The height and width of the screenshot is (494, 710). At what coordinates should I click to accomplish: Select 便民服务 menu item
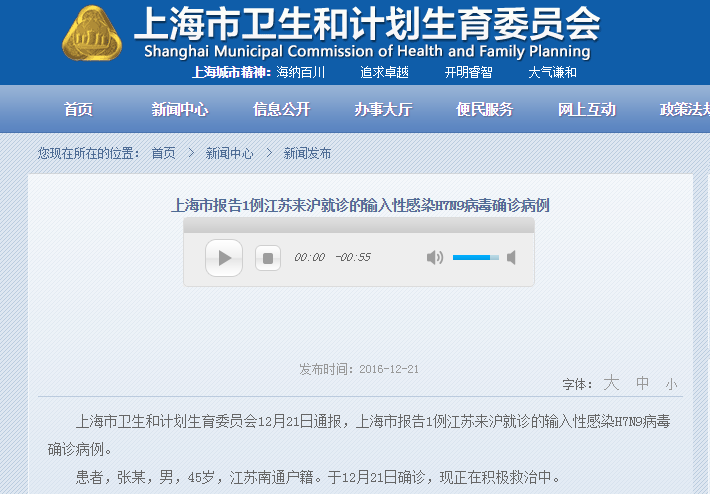tap(484, 110)
